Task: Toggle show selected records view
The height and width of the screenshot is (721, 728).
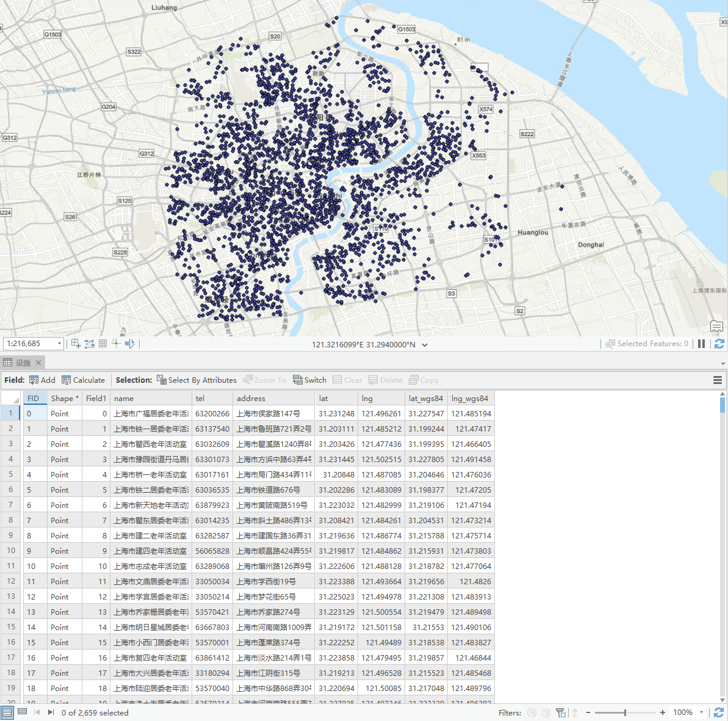Action: tap(23, 712)
